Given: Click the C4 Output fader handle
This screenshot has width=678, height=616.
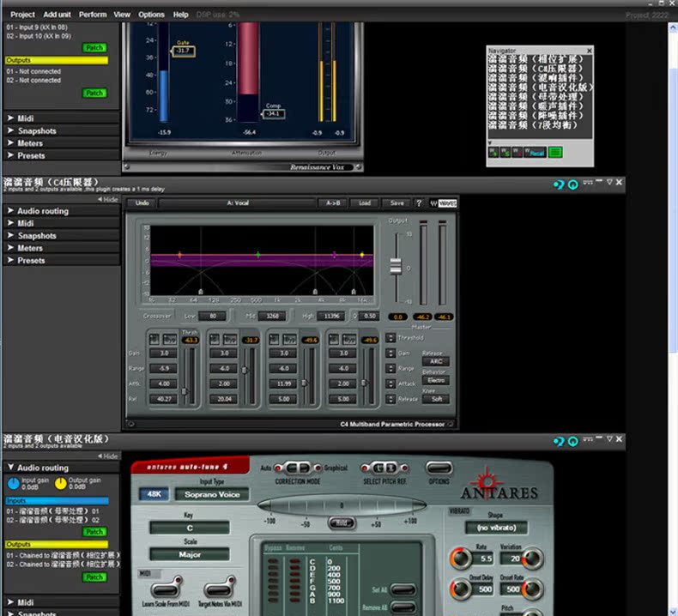Looking at the screenshot, I should pyautogui.click(x=396, y=266).
